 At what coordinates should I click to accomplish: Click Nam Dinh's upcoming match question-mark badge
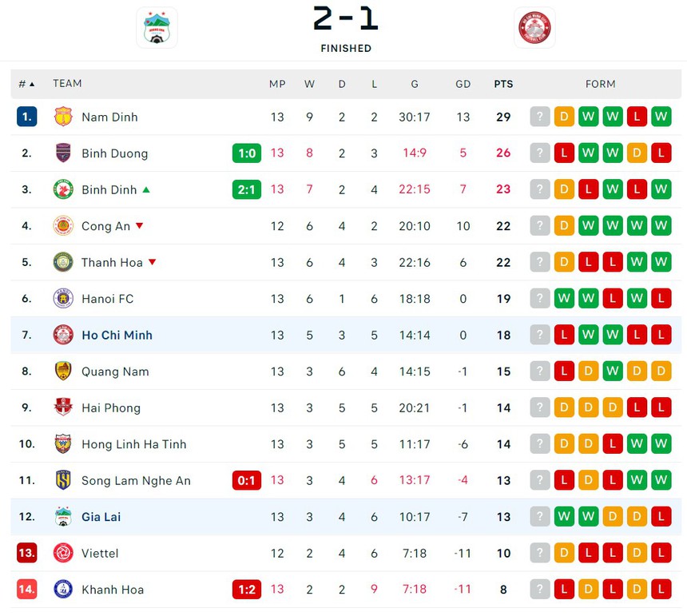pyautogui.click(x=540, y=117)
